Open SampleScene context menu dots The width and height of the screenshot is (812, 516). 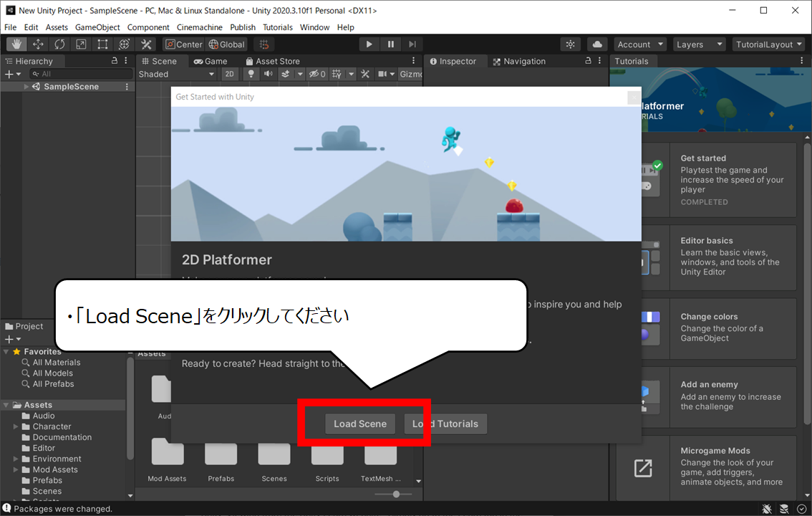coord(127,87)
